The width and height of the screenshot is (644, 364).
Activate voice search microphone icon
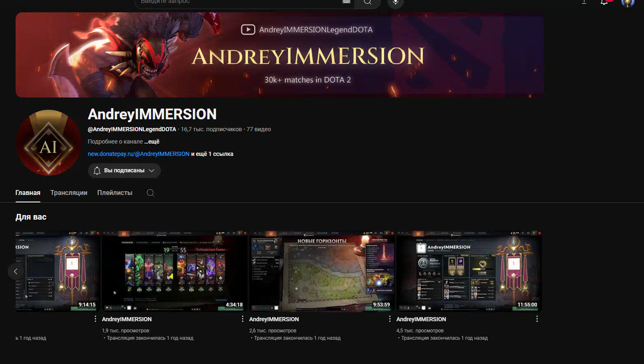click(x=396, y=2)
